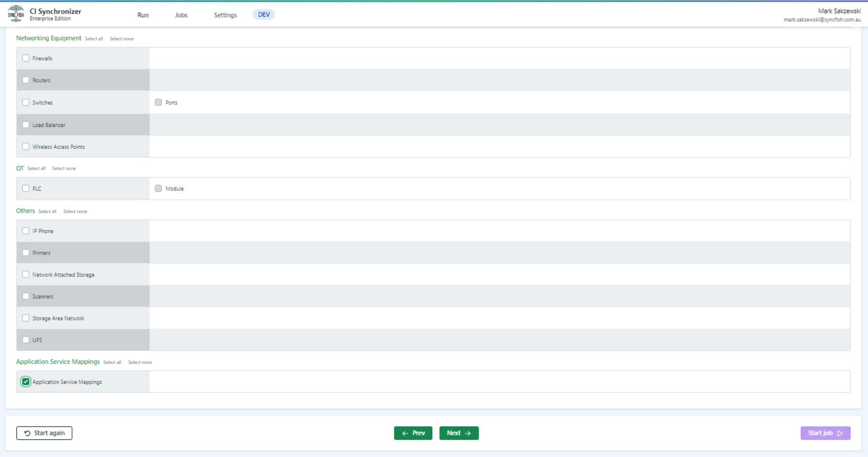This screenshot has width=868, height=457.
Task: Click the Networking Equipment heading
Action: tap(49, 38)
